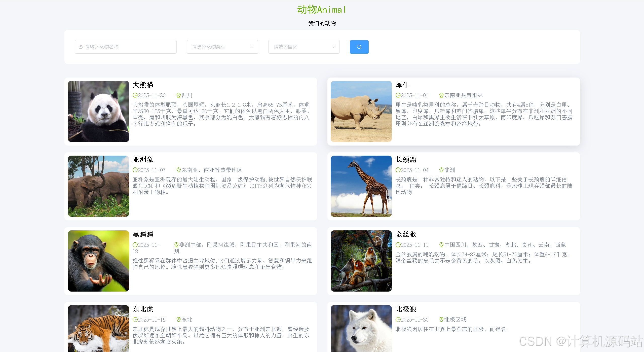Viewport: 644px width, 352px height.
Task: Click the blue search magnifier button
Action: 359,47
